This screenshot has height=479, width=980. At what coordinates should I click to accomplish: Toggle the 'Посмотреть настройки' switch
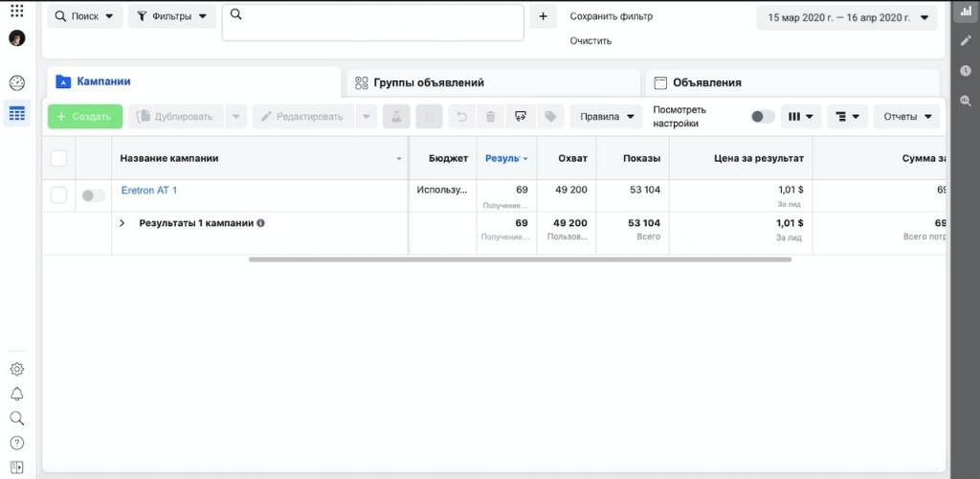[762, 117]
